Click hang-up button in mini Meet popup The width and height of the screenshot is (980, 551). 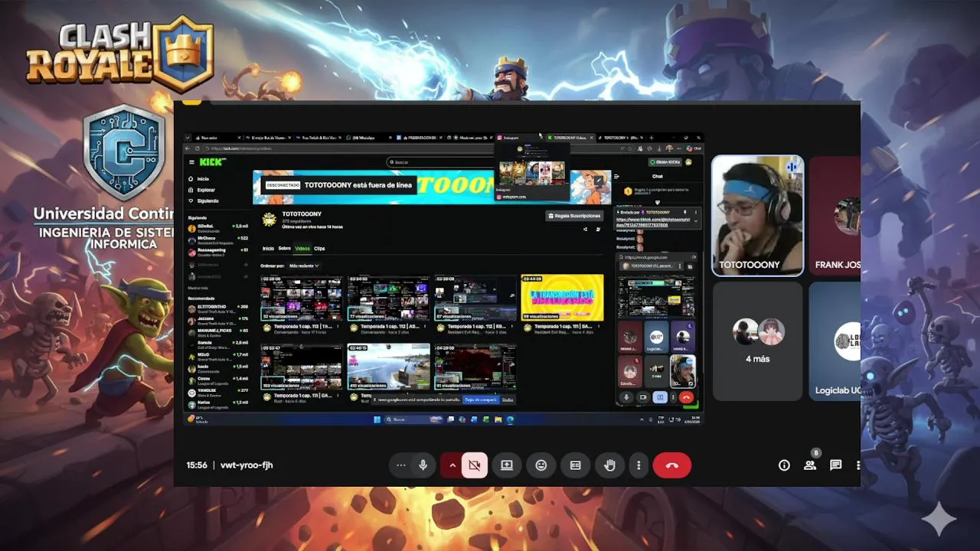pyautogui.click(x=686, y=397)
